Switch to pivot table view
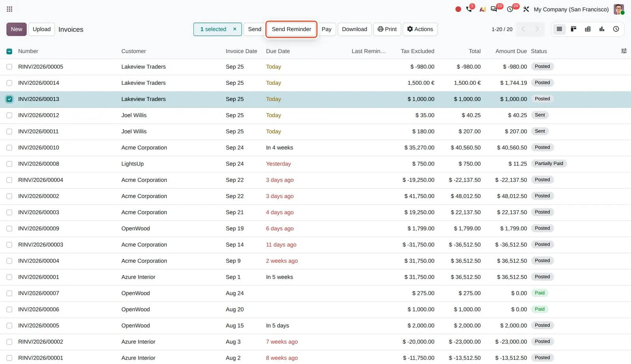The image size is (631, 364). pos(588,29)
